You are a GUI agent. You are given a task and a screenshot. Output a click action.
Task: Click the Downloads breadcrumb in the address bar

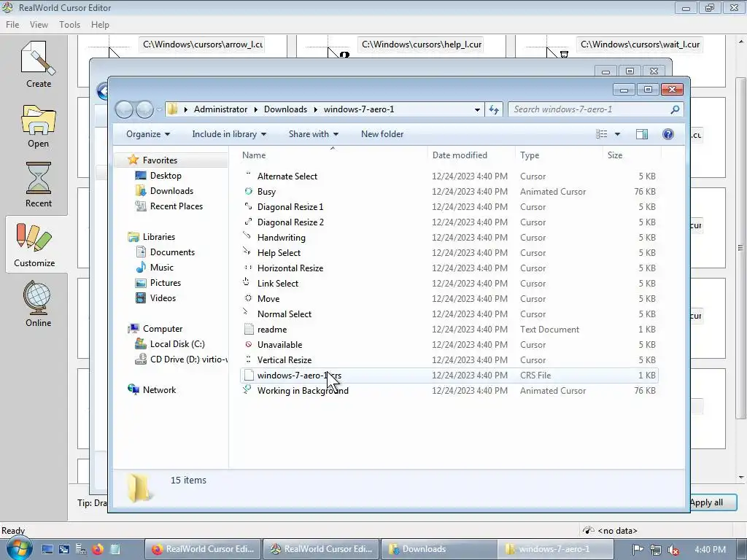tap(285, 109)
